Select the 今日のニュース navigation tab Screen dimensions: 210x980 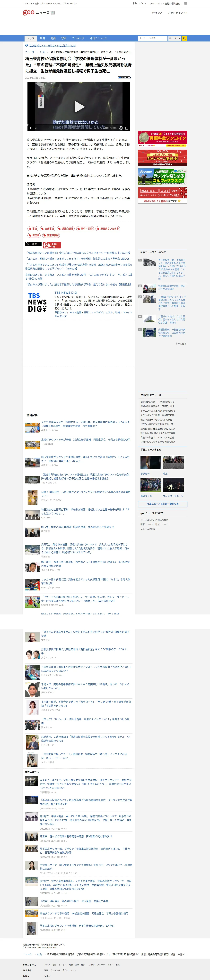98,38
